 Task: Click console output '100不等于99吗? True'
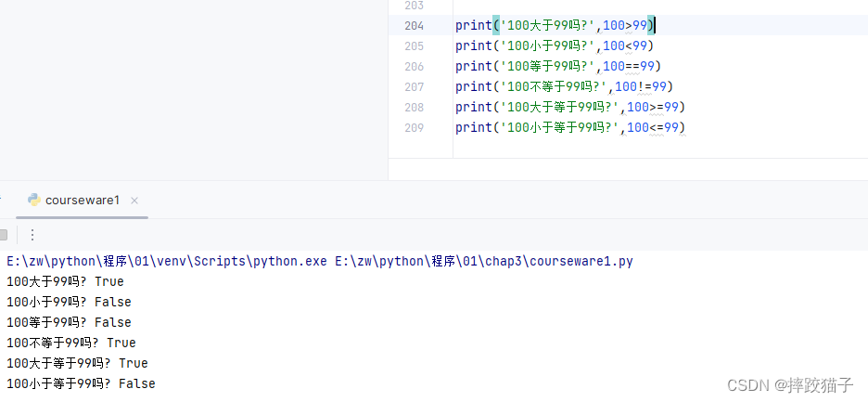click(x=71, y=343)
